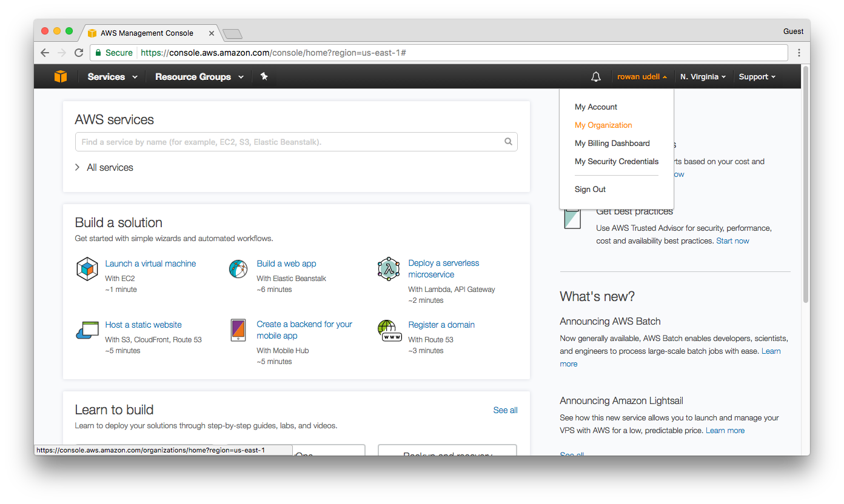Viewport: 844px width, 504px height.
Task: Open the notifications bell
Action: 596,77
